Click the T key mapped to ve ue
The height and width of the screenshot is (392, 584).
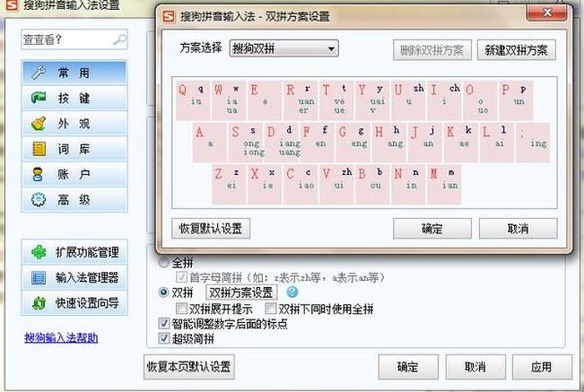point(336,100)
